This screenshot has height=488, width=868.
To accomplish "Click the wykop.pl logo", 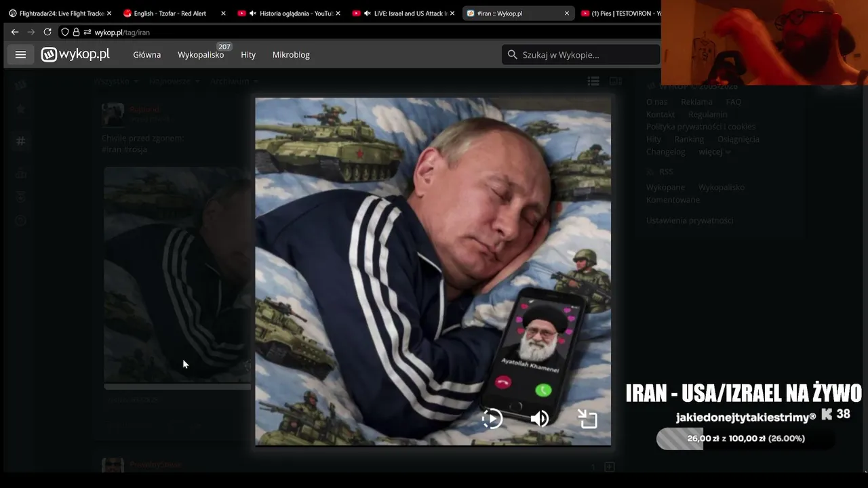I will (x=75, y=55).
